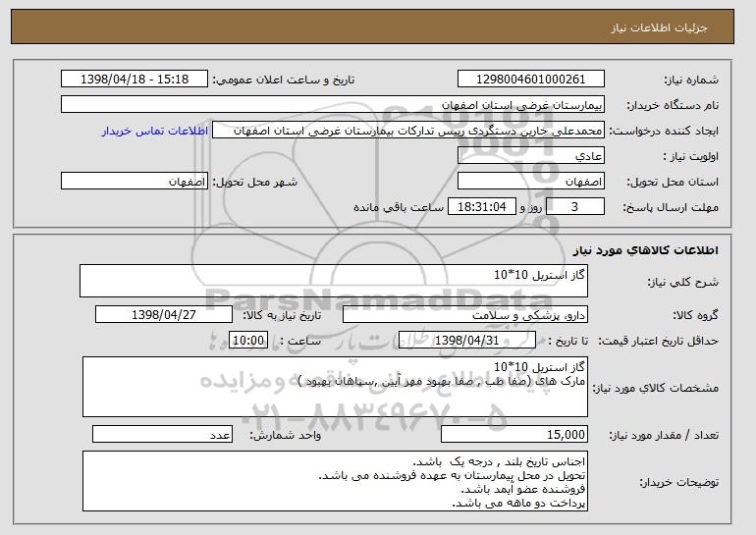
Task: Select the time field showing 10:00
Action: (x=248, y=341)
